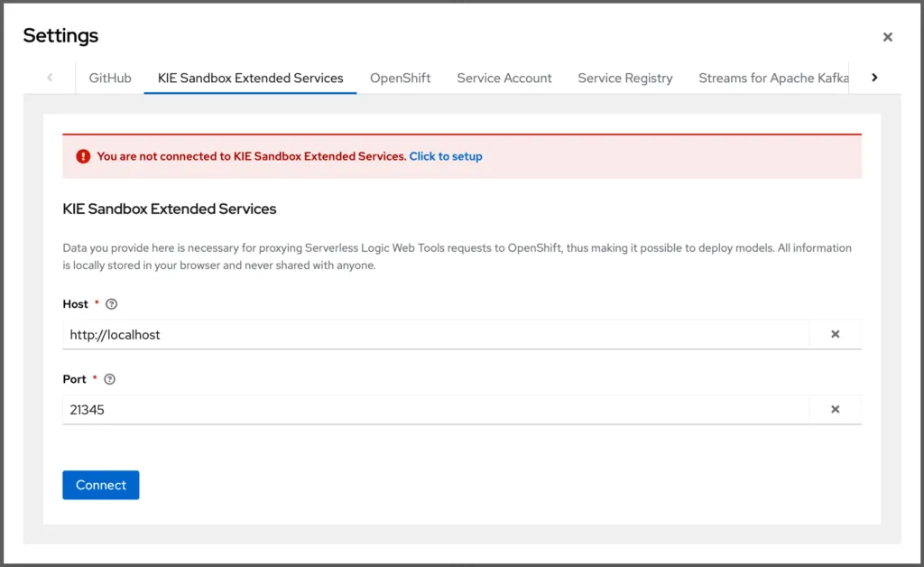Click the Connect button
The width and height of the screenshot is (924, 567).
click(101, 485)
